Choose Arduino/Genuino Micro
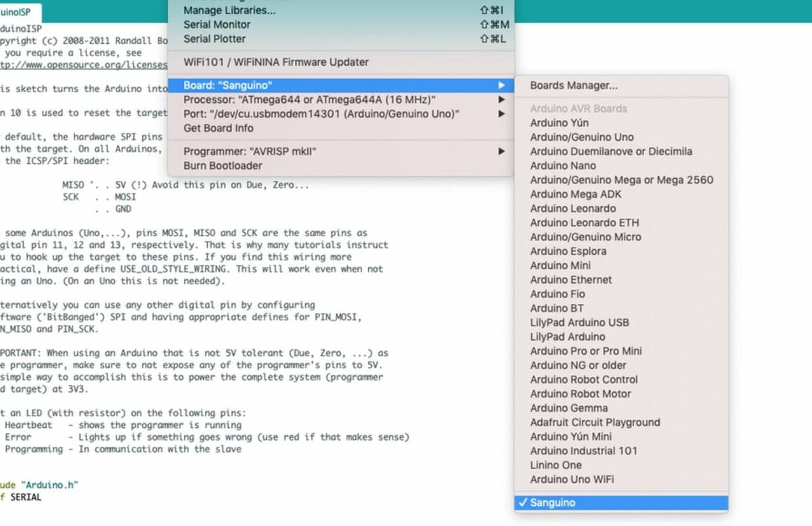 tap(621, 236)
